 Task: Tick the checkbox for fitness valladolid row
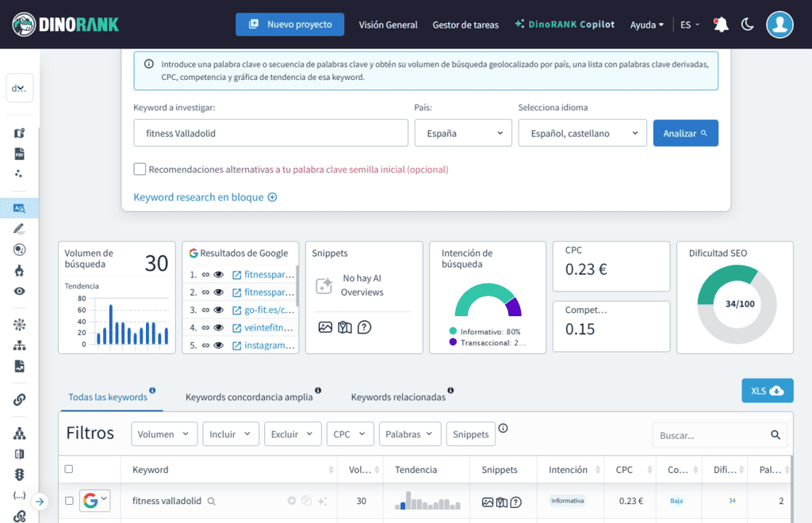click(x=69, y=501)
